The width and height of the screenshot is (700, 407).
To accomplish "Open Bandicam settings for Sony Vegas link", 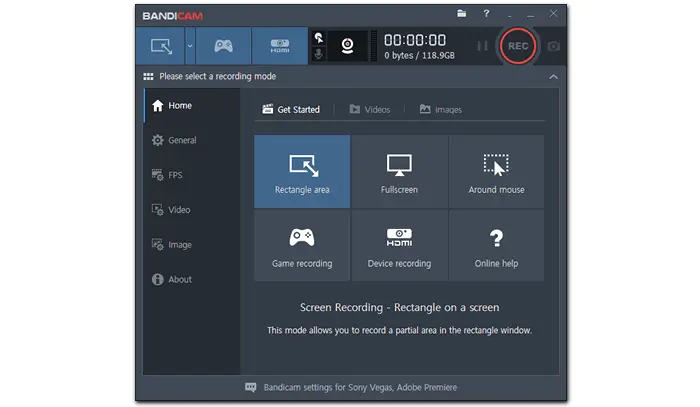I will tap(360, 387).
